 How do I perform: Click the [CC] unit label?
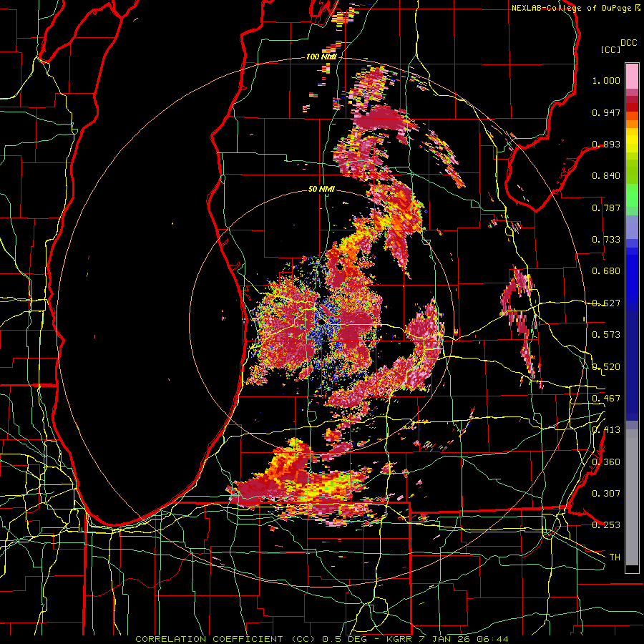(611, 49)
